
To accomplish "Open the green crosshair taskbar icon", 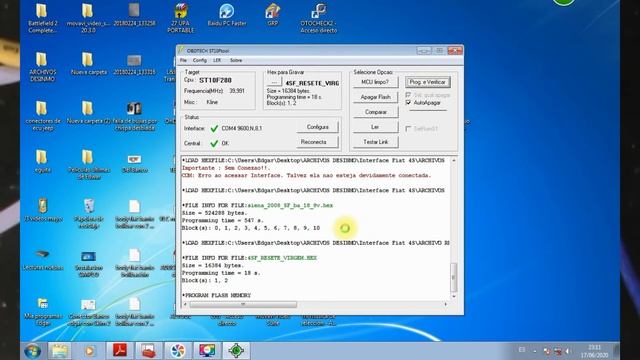I will (236, 351).
